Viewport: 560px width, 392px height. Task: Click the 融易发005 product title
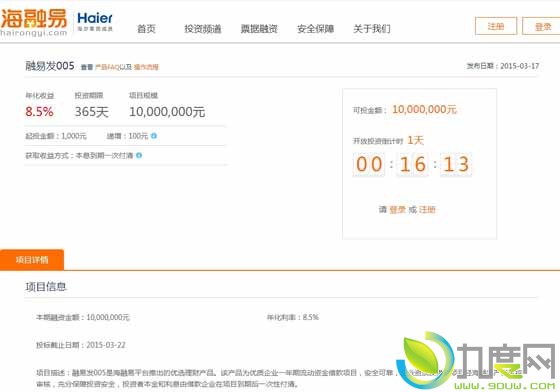[50, 66]
